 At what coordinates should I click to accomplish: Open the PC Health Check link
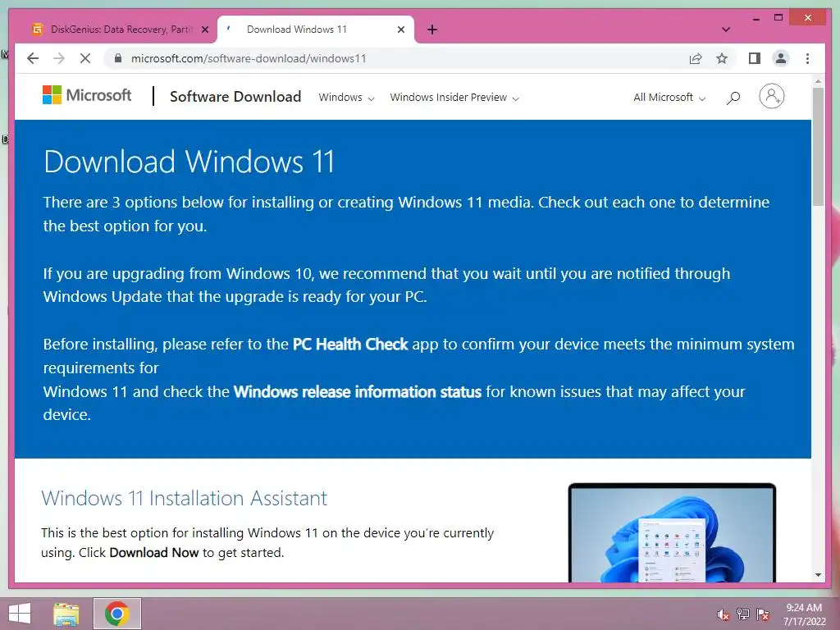pyautogui.click(x=350, y=344)
